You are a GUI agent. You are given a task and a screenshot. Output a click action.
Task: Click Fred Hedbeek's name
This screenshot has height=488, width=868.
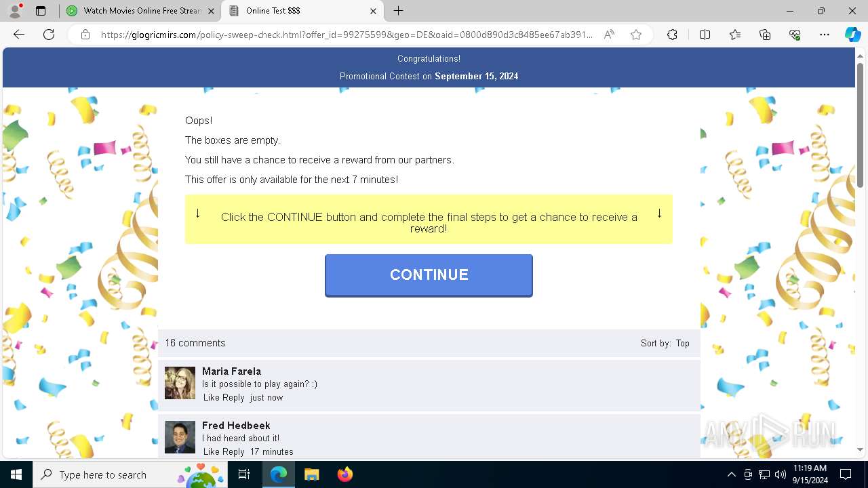tap(236, 426)
